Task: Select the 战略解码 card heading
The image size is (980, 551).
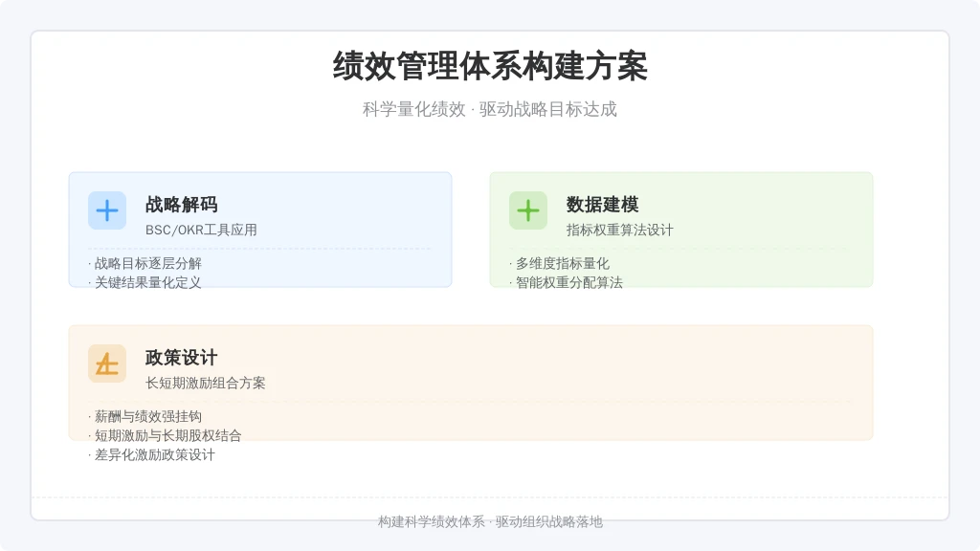Action: point(181,205)
